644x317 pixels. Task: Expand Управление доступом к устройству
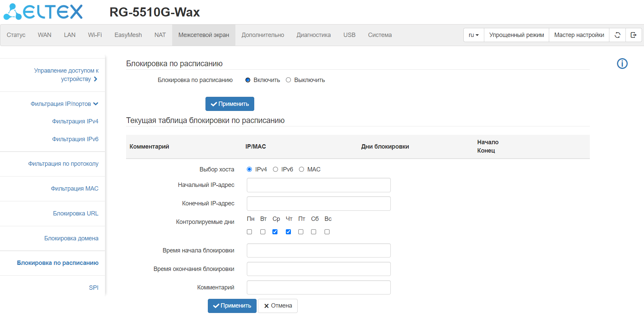(66, 75)
